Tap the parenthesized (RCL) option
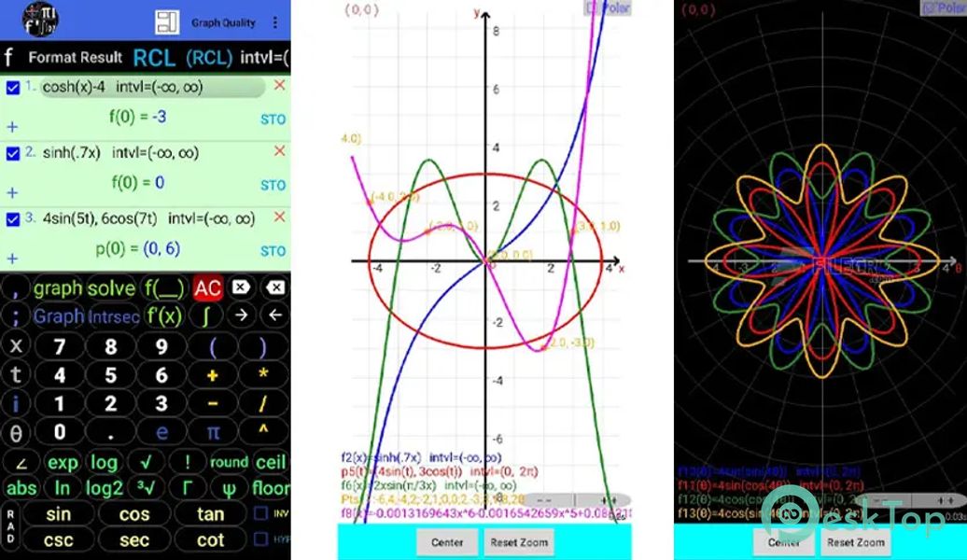Image resolution: width=967 pixels, height=560 pixels. (x=209, y=57)
